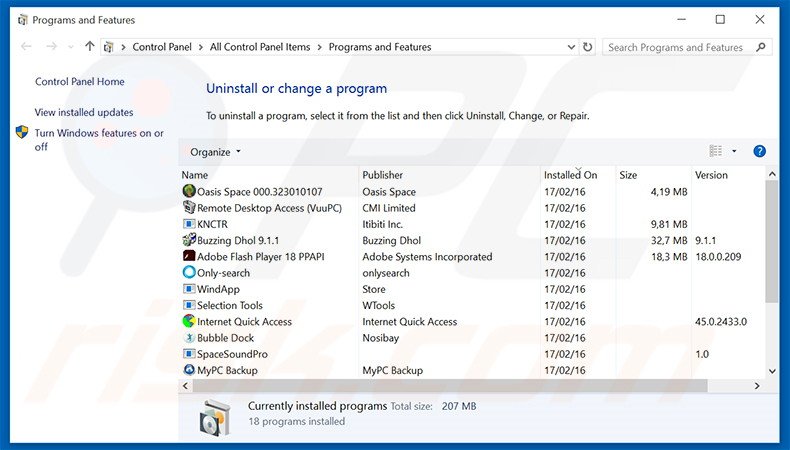This screenshot has width=790, height=450.
Task: Navigate back with the back arrow
Action: pyautogui.click(x=26, y=47)
